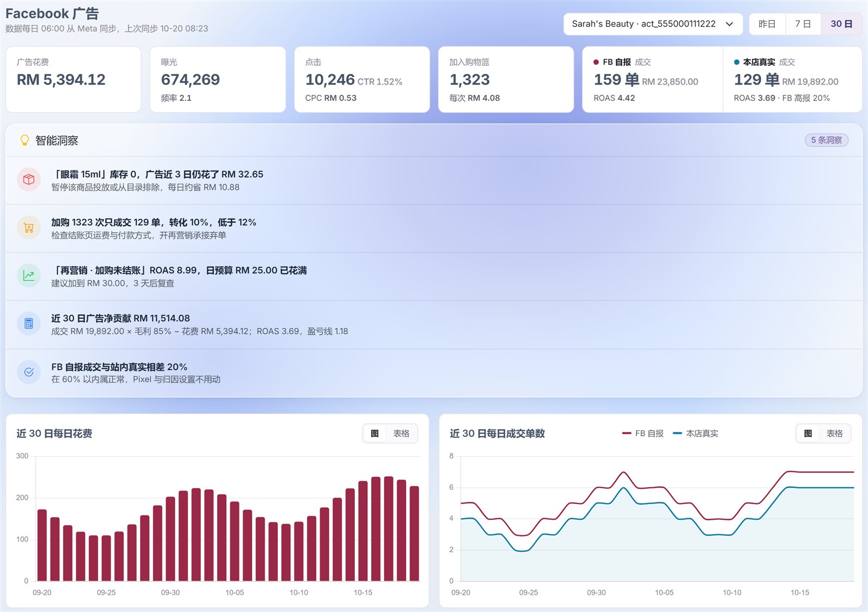Toggle the FB 自报 legend series

[643, 433]
